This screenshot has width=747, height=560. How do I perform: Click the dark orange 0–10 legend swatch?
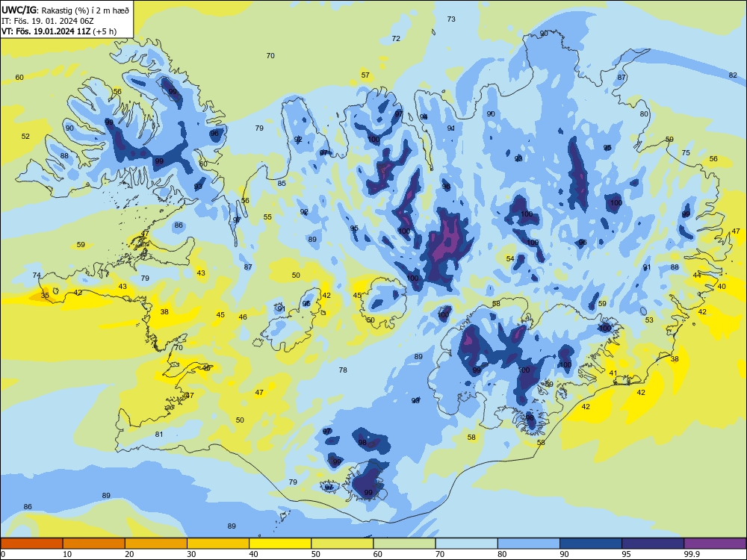(x=31, y=544)
